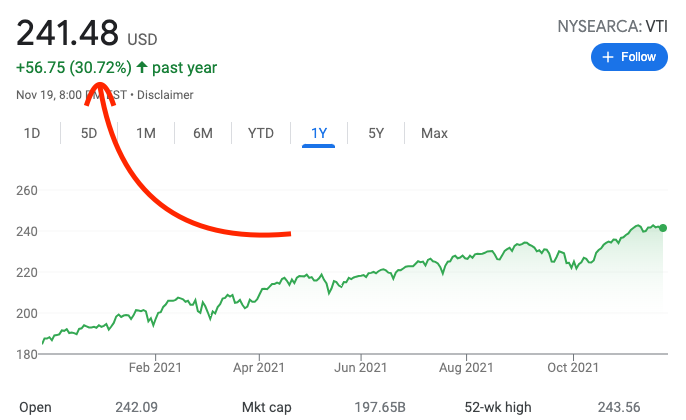Click the Mkt cap label
The image size is (686, 420).
coord(265,407)
